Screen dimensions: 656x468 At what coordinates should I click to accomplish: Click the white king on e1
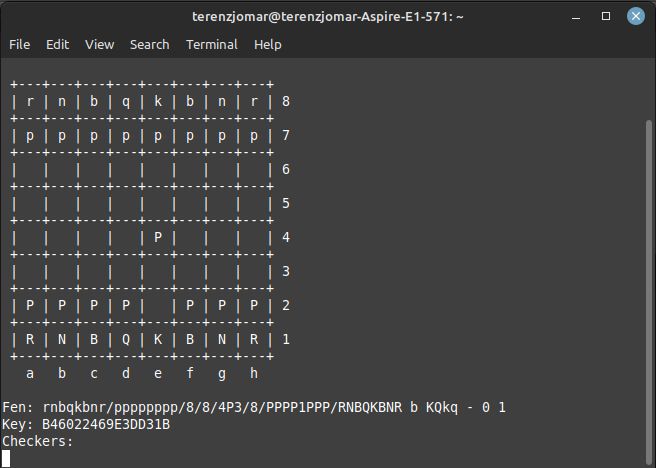pyautogui.click(x=158, y=339)
